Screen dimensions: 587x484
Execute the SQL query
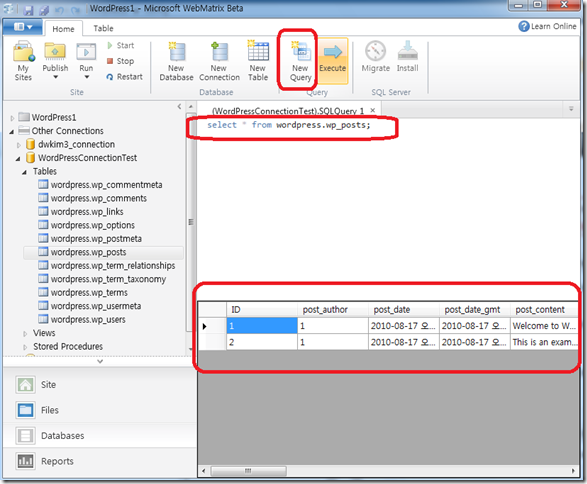click(332, 60)
